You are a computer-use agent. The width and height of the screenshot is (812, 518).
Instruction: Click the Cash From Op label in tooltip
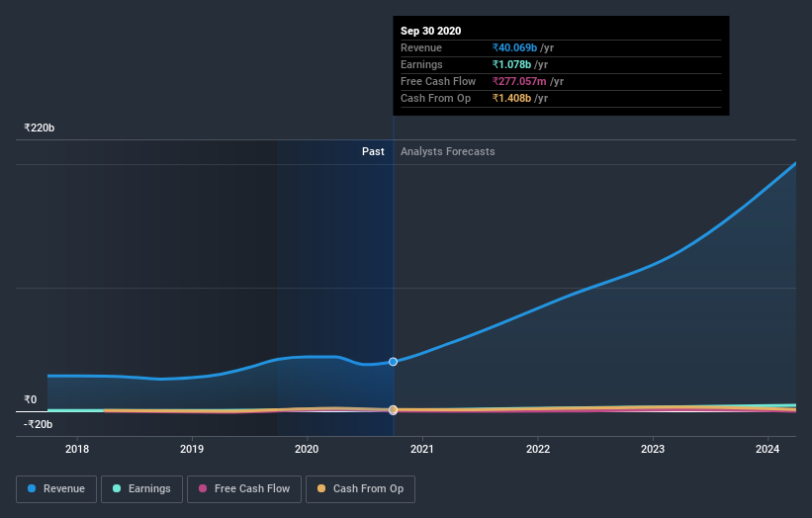[435, 98]
